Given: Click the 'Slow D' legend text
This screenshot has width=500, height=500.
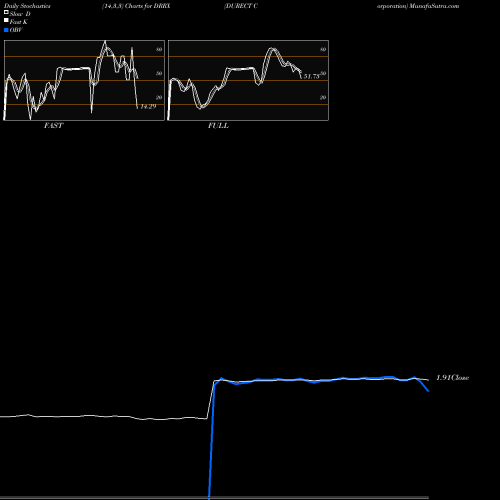Looking at the screenshot, I should tap(20, 14).
